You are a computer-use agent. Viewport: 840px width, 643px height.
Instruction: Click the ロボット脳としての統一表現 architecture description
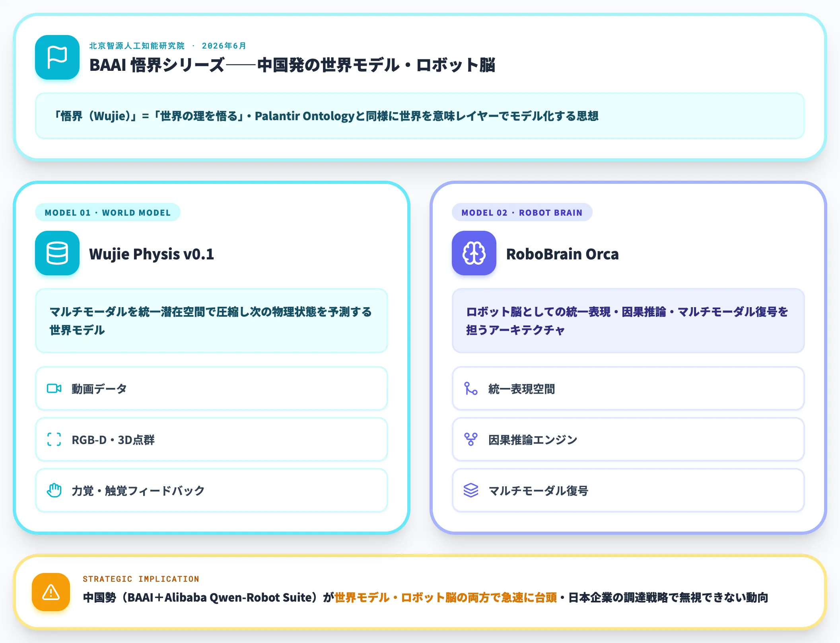(628, 321)
